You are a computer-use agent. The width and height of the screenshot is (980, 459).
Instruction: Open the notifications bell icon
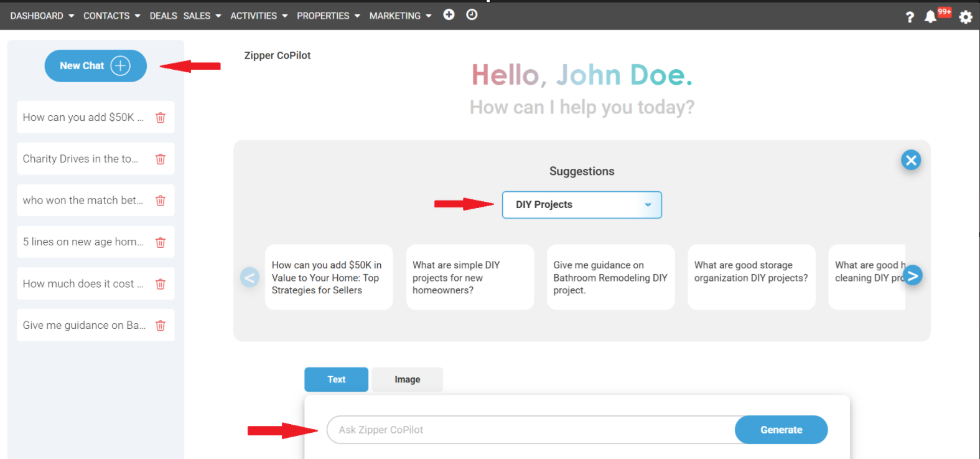[x=930, y=17]
